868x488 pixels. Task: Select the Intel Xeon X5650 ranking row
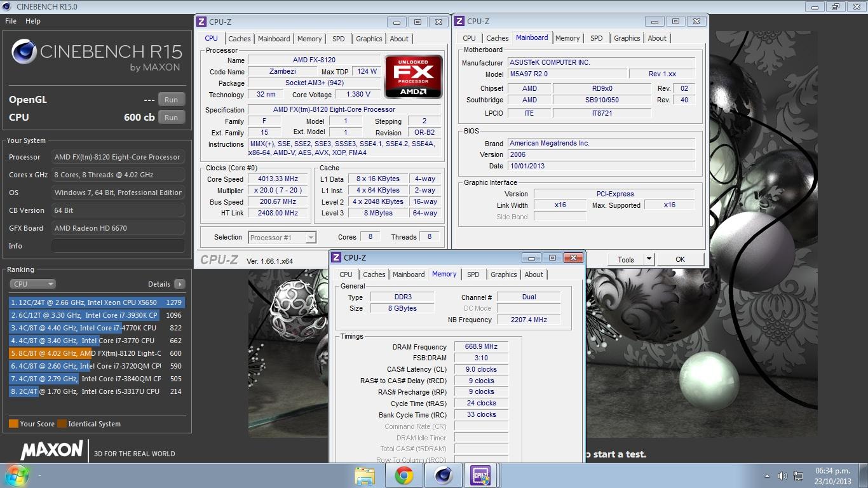96,302
